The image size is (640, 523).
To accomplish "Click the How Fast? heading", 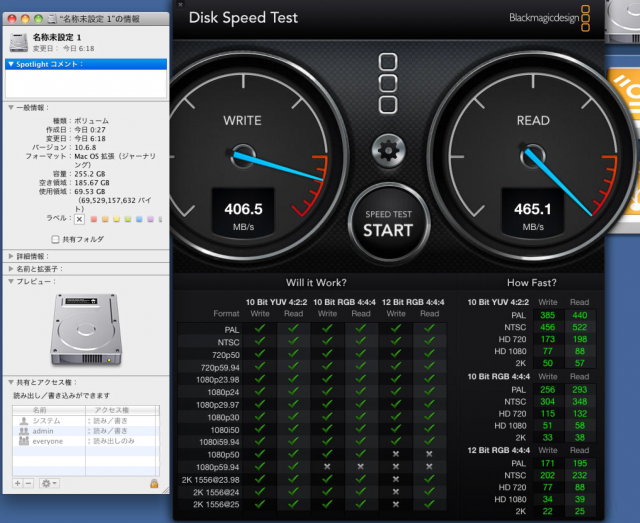I will tap(531, 283).
